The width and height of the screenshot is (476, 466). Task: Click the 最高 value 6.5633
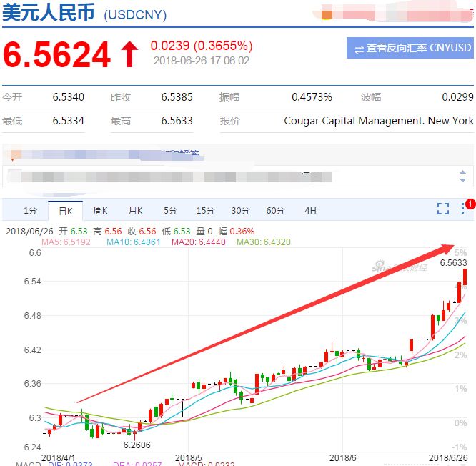177,121
